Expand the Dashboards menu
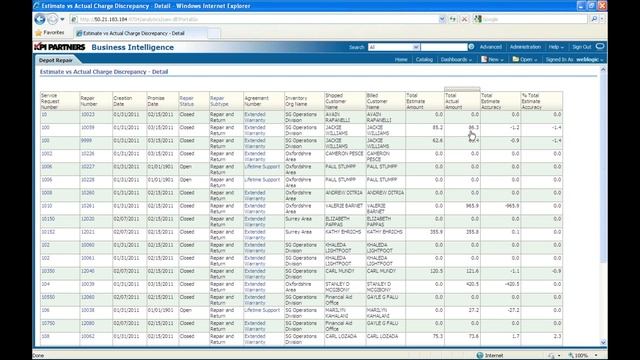Screen dimensions: 640x360 456,60
